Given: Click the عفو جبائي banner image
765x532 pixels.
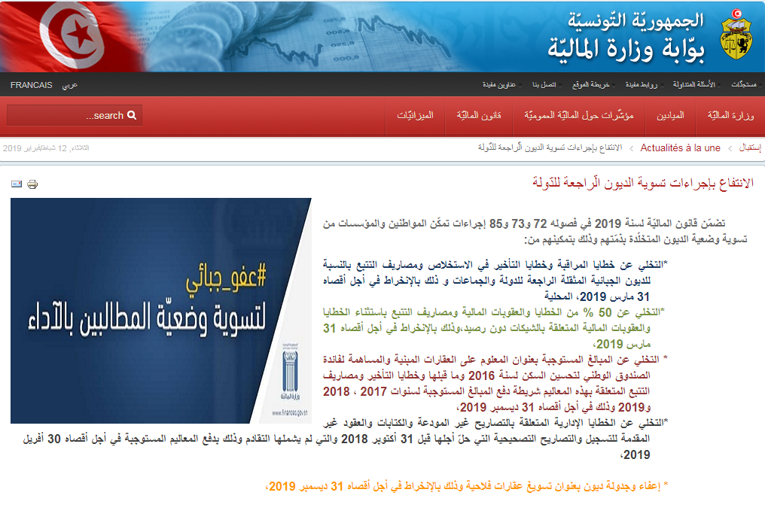Looking at the screenshot, I should tap(161, 310).
